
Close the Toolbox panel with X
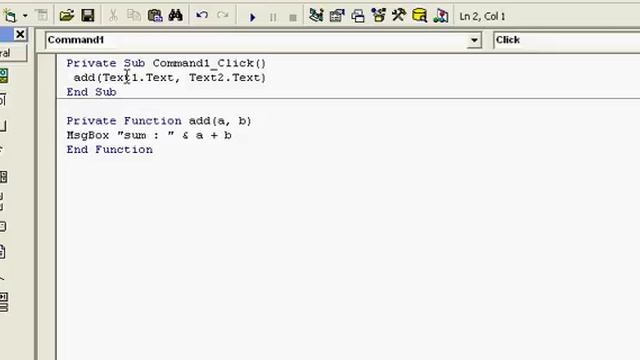20,34
